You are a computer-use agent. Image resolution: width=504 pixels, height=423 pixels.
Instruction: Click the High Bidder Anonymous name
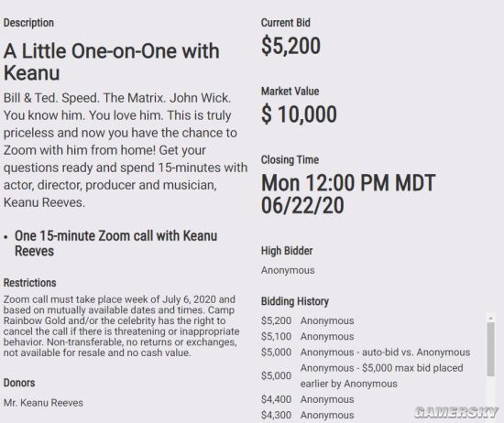point(288,270)
